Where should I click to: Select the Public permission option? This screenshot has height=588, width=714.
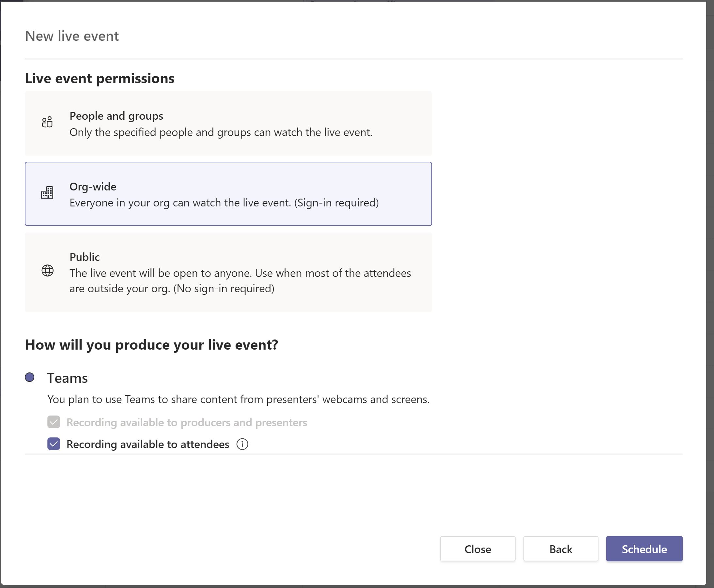point(228,273)
